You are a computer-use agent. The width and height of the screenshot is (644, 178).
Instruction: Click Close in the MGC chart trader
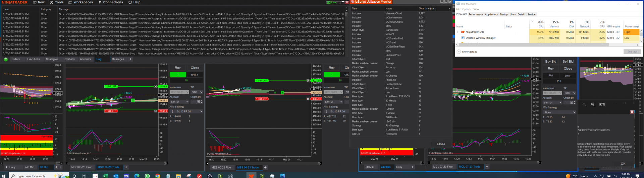point(195,68)
